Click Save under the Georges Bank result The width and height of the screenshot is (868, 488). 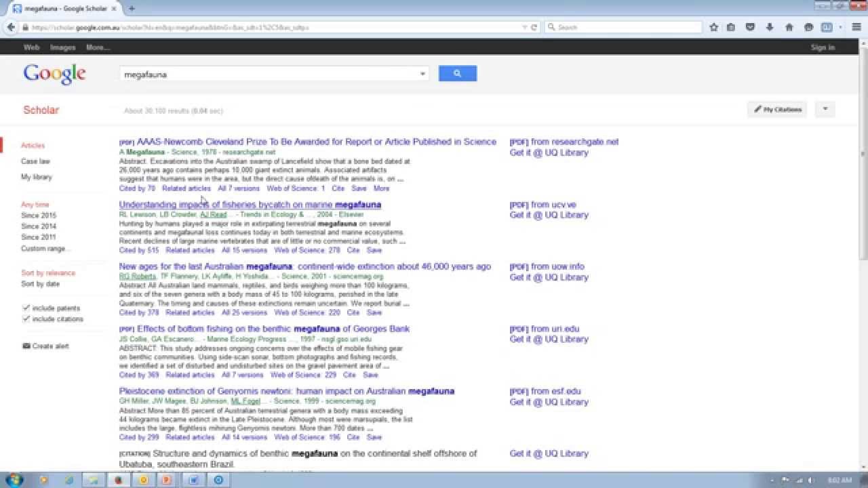click(370, 375)
